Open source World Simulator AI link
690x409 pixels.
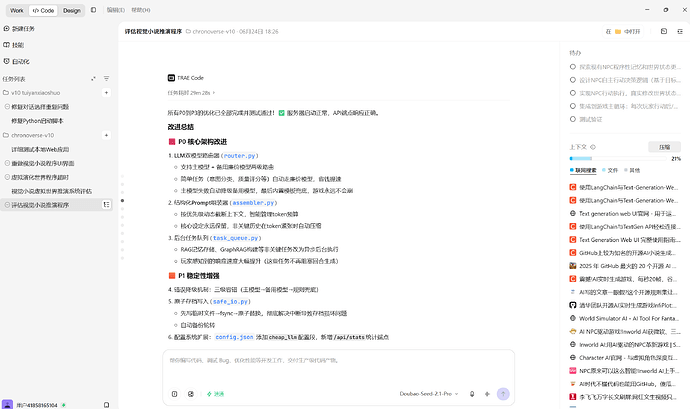[625, 318]
